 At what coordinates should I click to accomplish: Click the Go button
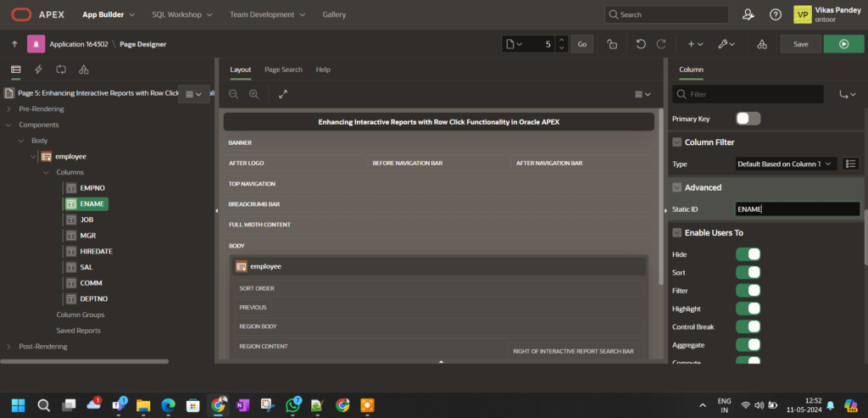tap(581, 44)
